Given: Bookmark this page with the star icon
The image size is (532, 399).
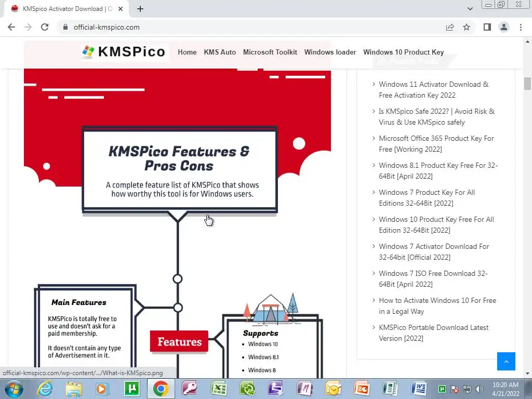Looking at the screenshot, I should (467, 27).
